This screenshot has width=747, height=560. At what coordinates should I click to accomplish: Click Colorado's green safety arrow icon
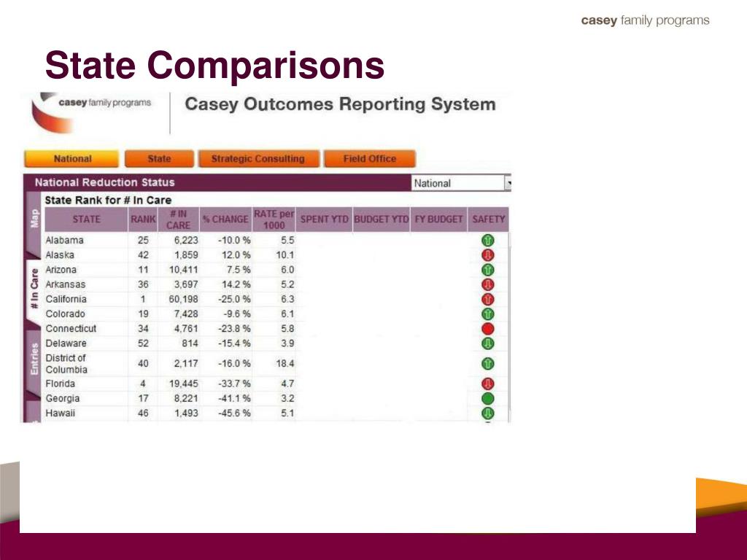[x=488, y=314]
